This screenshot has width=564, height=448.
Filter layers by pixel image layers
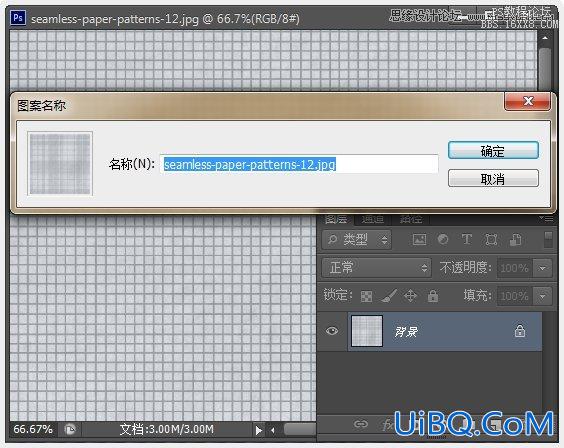coord(419,239)
